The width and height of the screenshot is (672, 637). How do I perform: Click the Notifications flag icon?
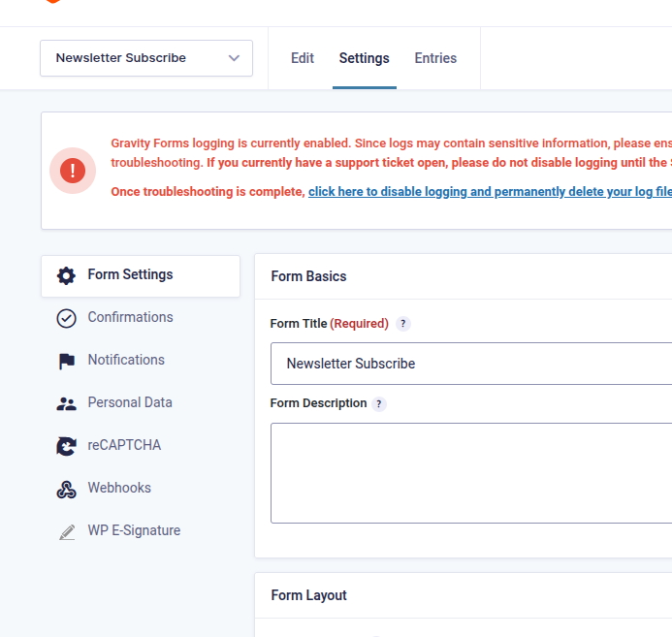coord(66,361)
